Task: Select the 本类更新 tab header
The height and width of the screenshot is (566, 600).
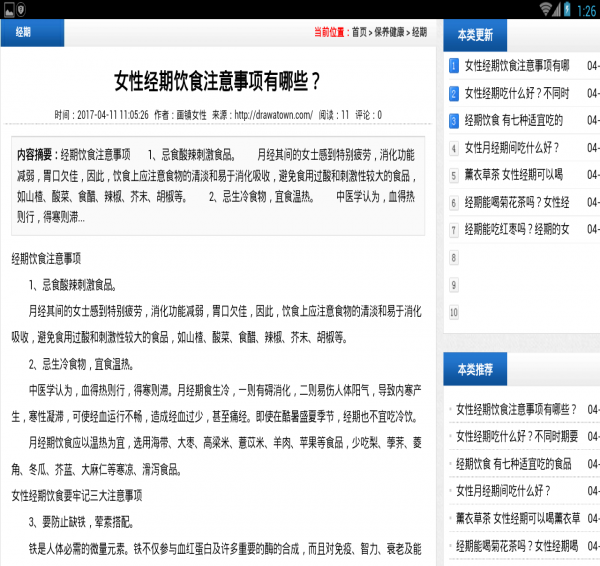Action: click(475, 35)
